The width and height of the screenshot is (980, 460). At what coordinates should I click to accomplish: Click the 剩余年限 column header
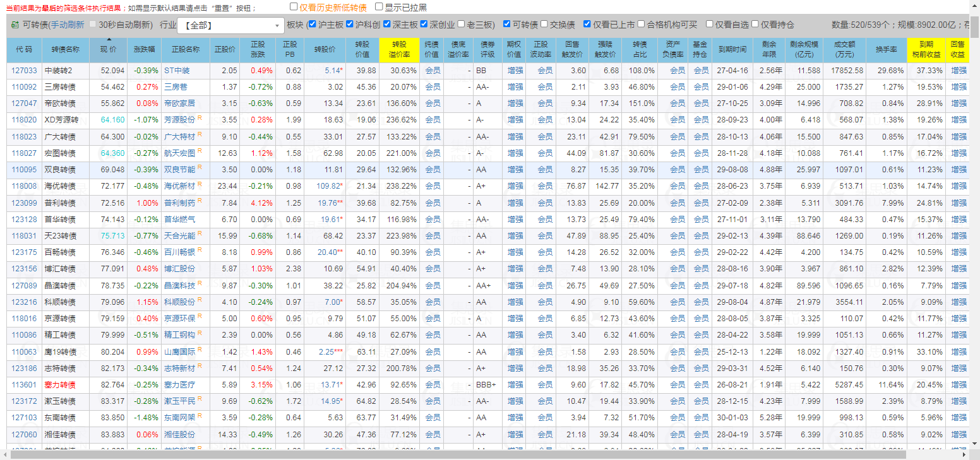768,49
